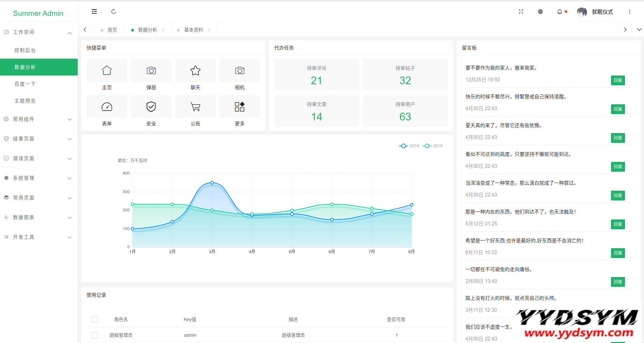Open the language globe icon
The width and height of the screenshot is (644, 343).
[x=540, y=12]
